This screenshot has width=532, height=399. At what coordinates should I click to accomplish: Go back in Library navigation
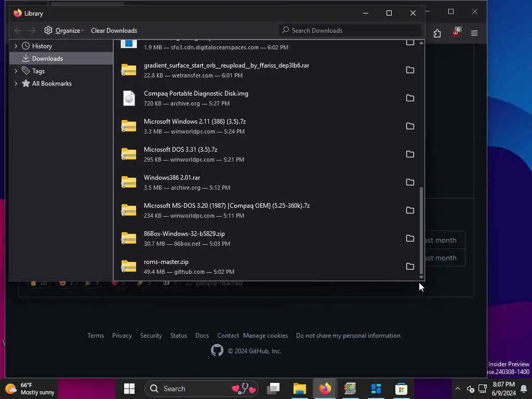point(18,31)
